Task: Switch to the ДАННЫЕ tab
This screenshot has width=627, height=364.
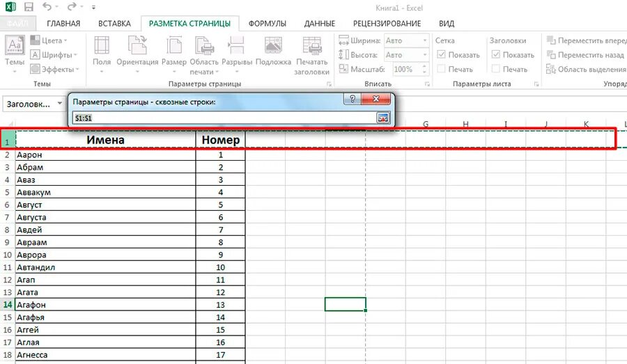Action: point(320,24)
